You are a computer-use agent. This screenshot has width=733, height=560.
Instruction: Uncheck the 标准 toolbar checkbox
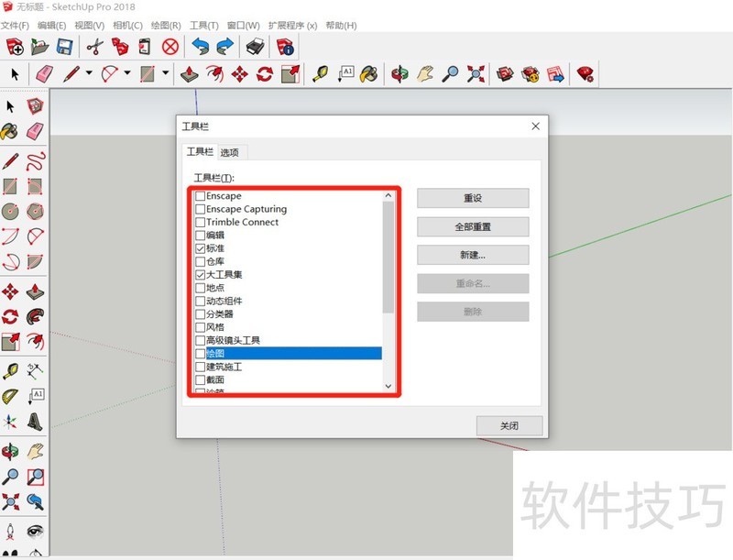click(x=200, y=247)
